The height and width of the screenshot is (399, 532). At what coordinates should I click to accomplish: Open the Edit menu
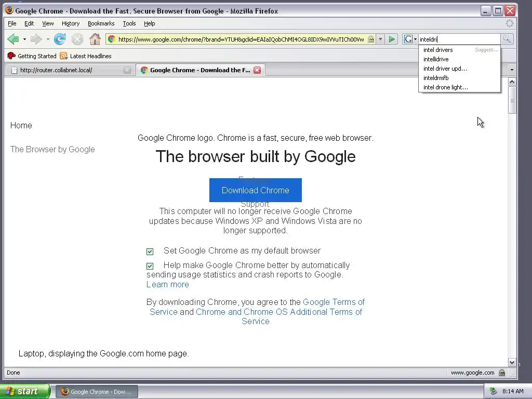pyautogui.click(x=29, y=23)
